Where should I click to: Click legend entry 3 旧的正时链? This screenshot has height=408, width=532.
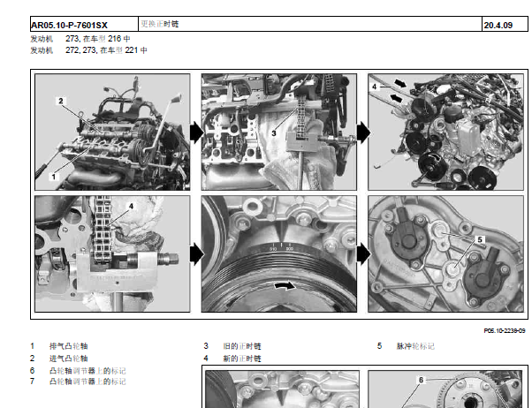coord(232,346)
